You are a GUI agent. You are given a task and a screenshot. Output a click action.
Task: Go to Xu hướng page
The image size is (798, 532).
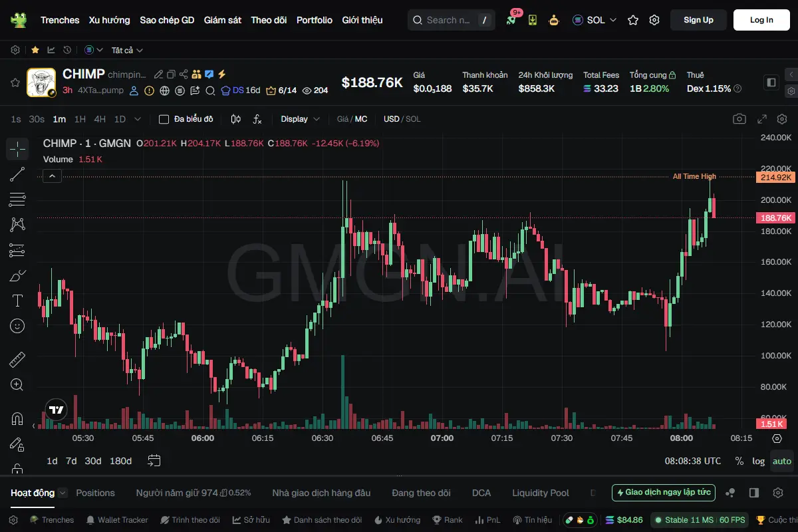coord(110,20)
